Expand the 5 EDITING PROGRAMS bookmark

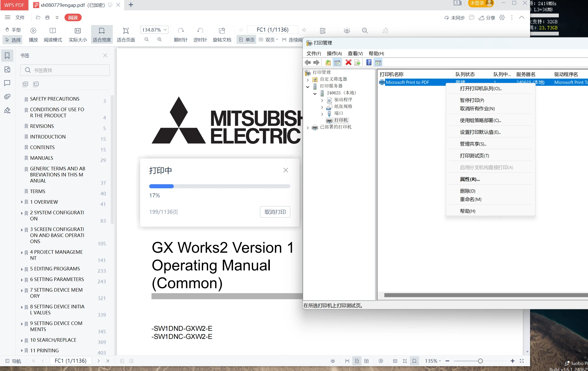tap(22, 269)
